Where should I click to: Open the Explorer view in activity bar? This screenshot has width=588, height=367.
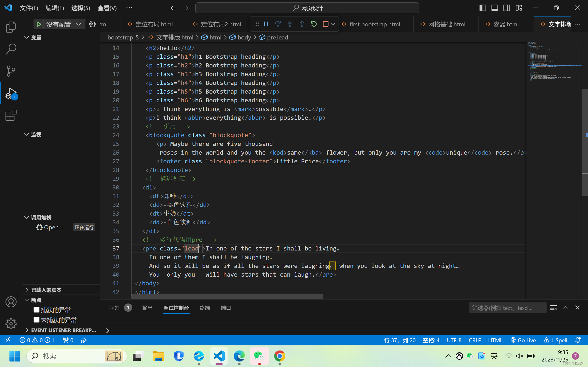[x=11, y=27]
